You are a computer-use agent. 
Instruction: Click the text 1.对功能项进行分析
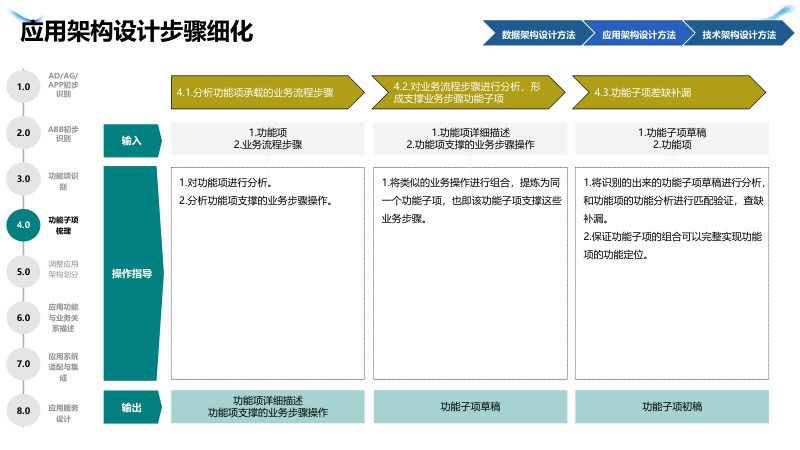tap(226, 183)
